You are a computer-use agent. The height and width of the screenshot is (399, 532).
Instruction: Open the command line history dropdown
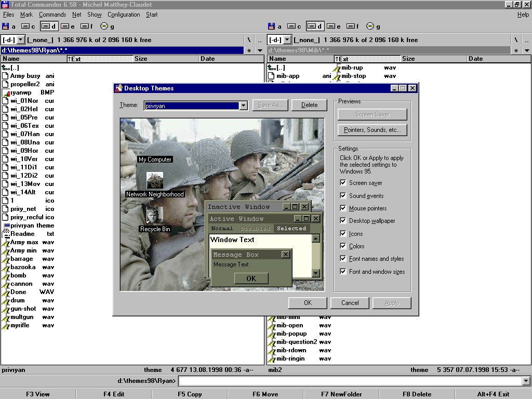526,381
